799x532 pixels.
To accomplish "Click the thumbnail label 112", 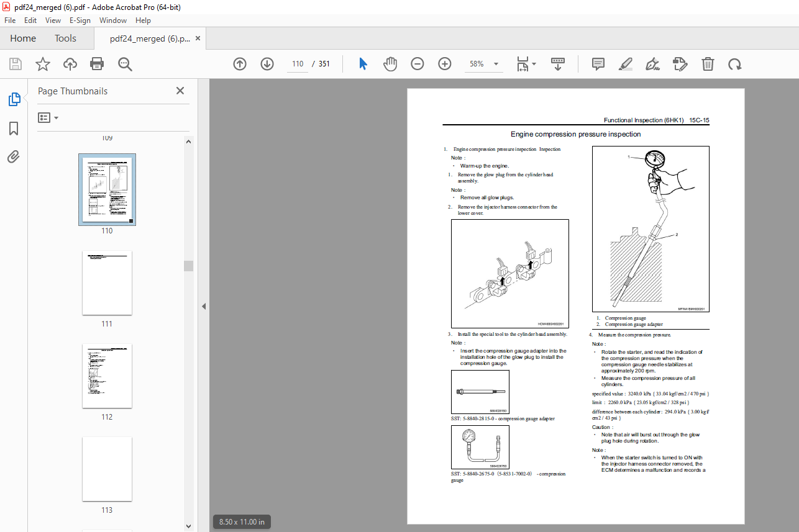I will 107,417.
